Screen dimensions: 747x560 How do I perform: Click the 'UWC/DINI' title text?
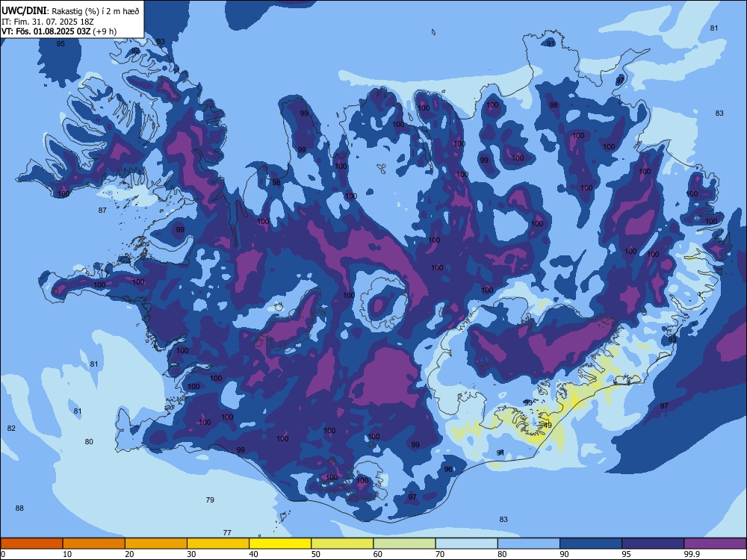click(x=24, y=11)
